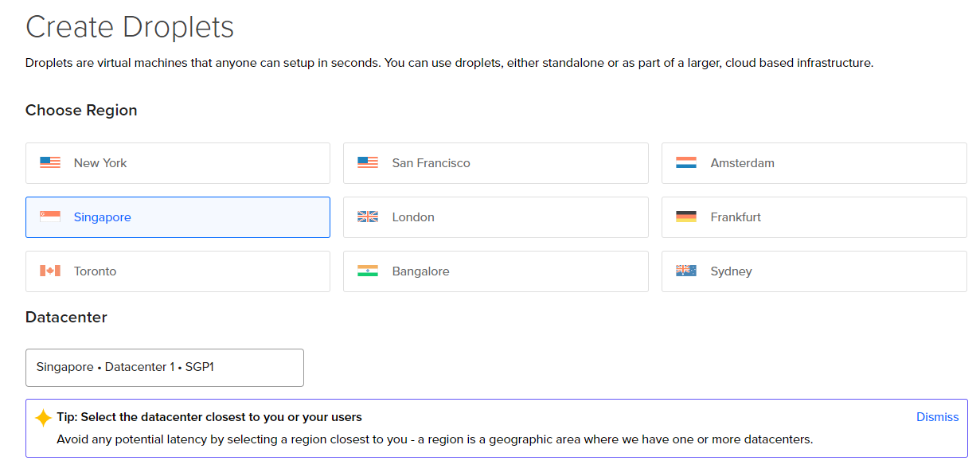Choose the San Francisco region
The width and height of the screenshot is (980, 476).
496,163
